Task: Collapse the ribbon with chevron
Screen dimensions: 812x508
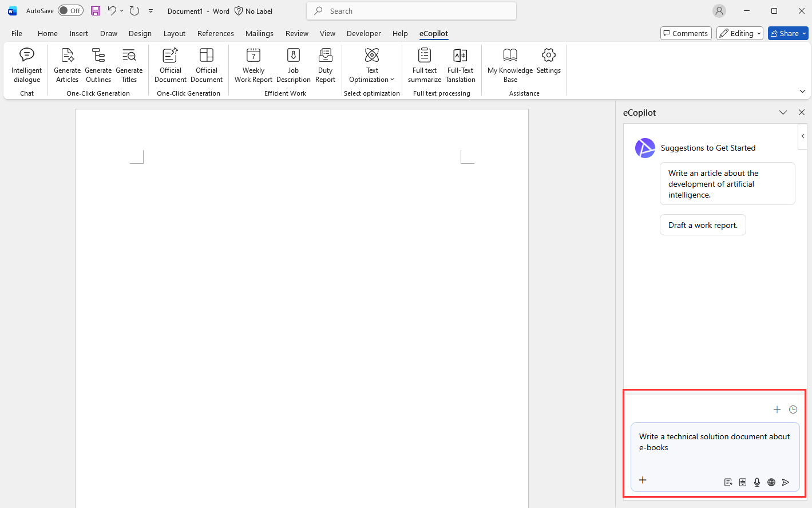Action: [x=802, y=92]
